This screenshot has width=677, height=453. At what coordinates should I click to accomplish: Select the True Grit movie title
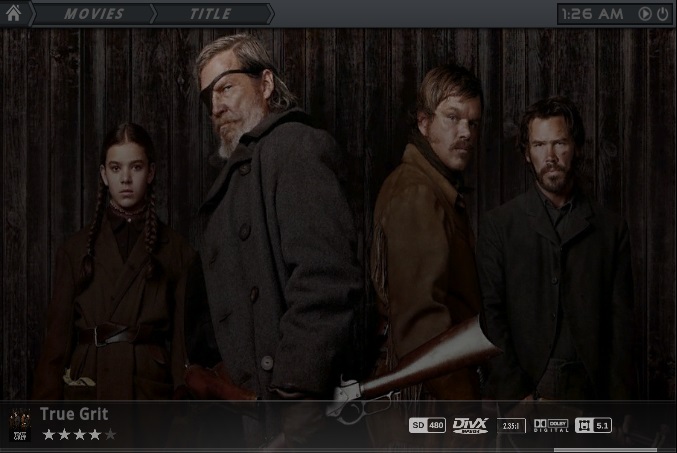click(74, 414)
